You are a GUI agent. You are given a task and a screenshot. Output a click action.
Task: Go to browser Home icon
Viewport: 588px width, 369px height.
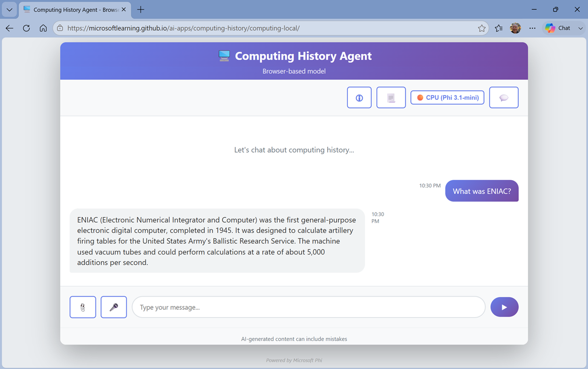pos(43,28)
